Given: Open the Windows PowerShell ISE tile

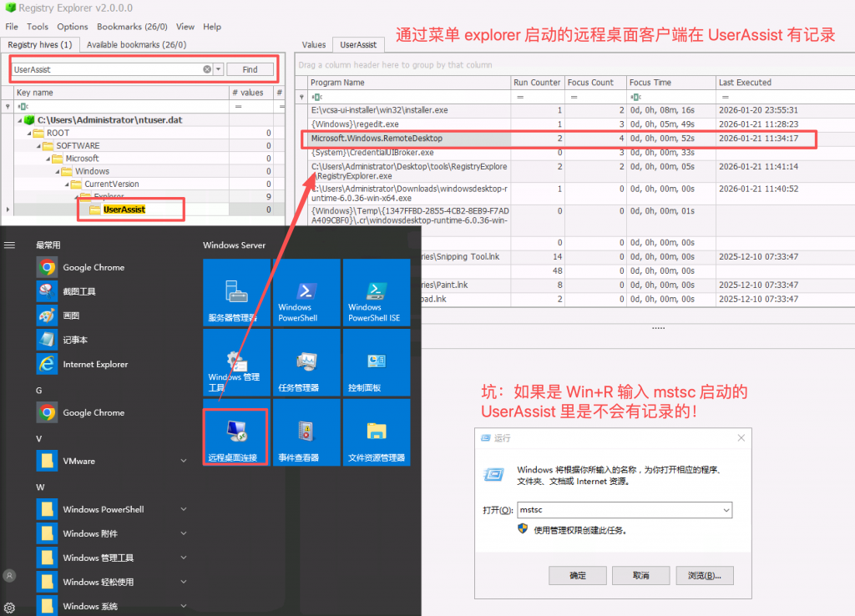Looking at the screenshot, I should click(376, 292).
